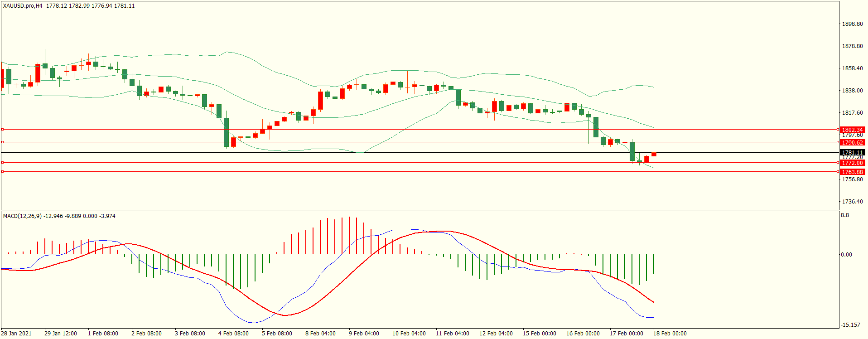
Task: Select the red 1772.00 price tag
Action: 852,163
